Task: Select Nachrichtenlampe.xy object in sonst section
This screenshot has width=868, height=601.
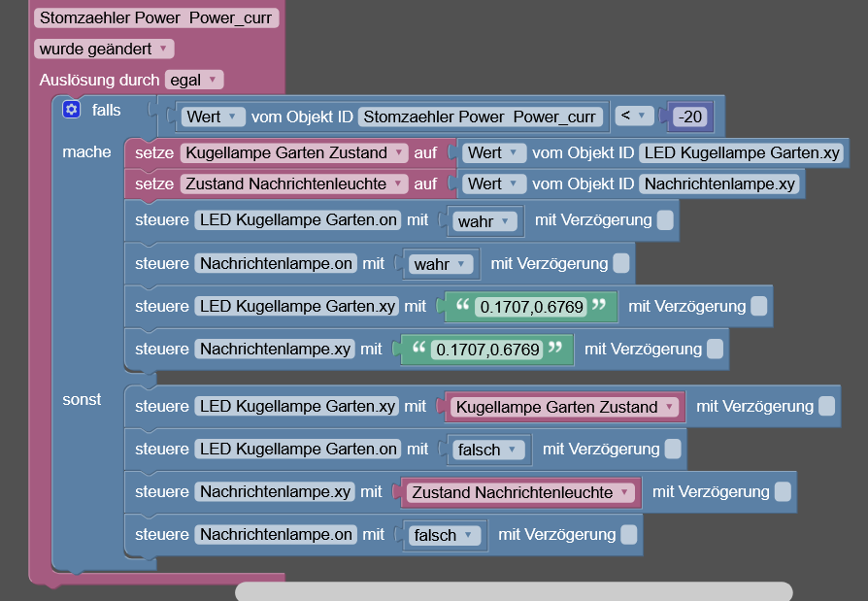Action: pyautogui.click(x=275, y=491)
